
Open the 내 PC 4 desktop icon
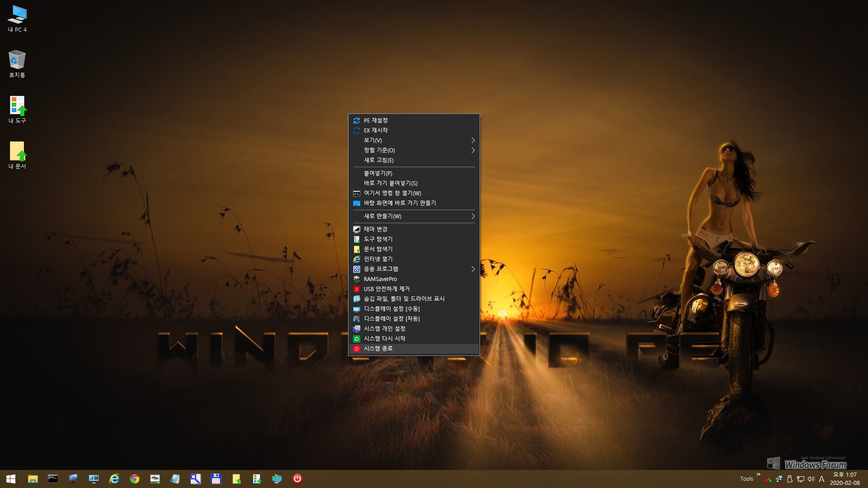(17, 19)
